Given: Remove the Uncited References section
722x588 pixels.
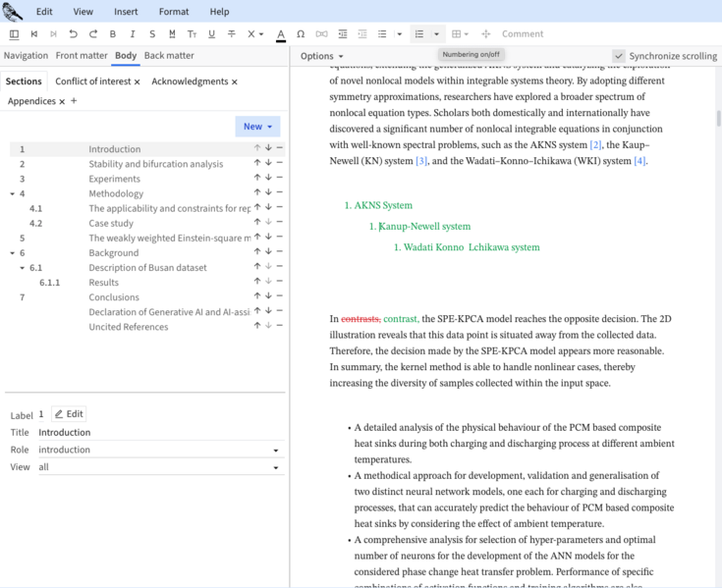Looking at the screenshot, I should click(x=280, y=325).
